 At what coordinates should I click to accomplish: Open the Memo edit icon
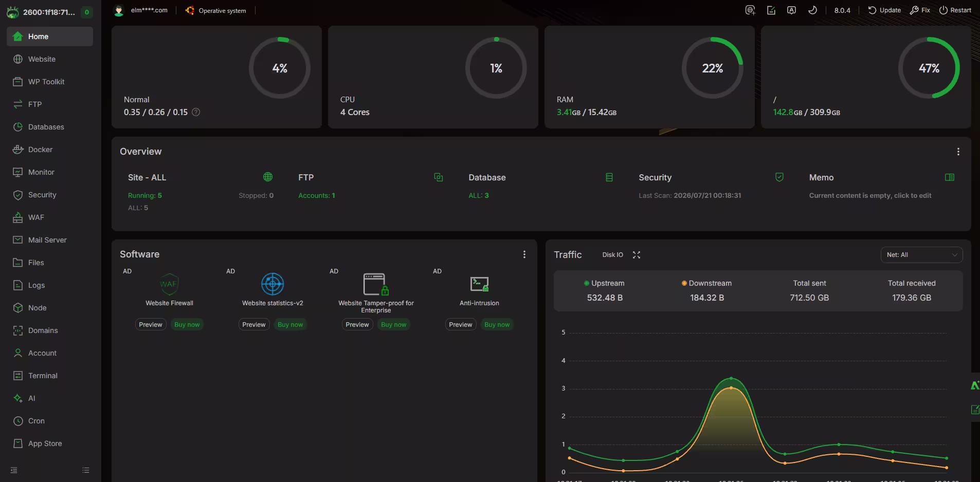[x=950, y=177]
